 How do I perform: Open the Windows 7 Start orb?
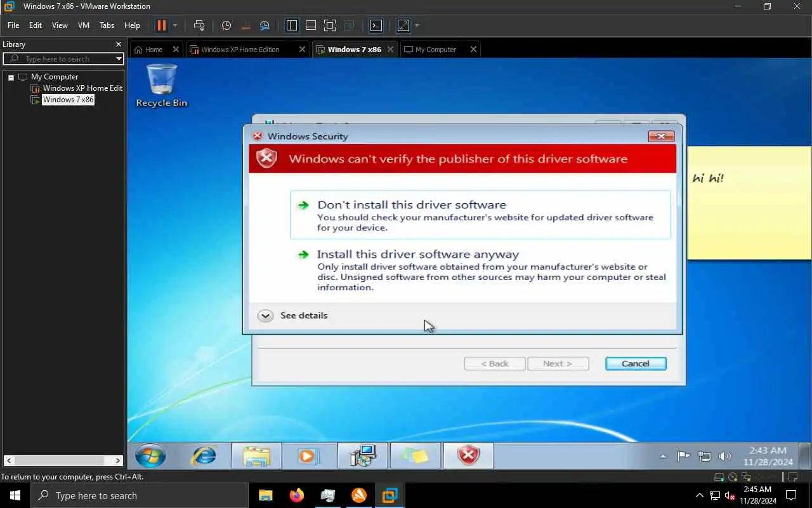(x=151, y=456)
